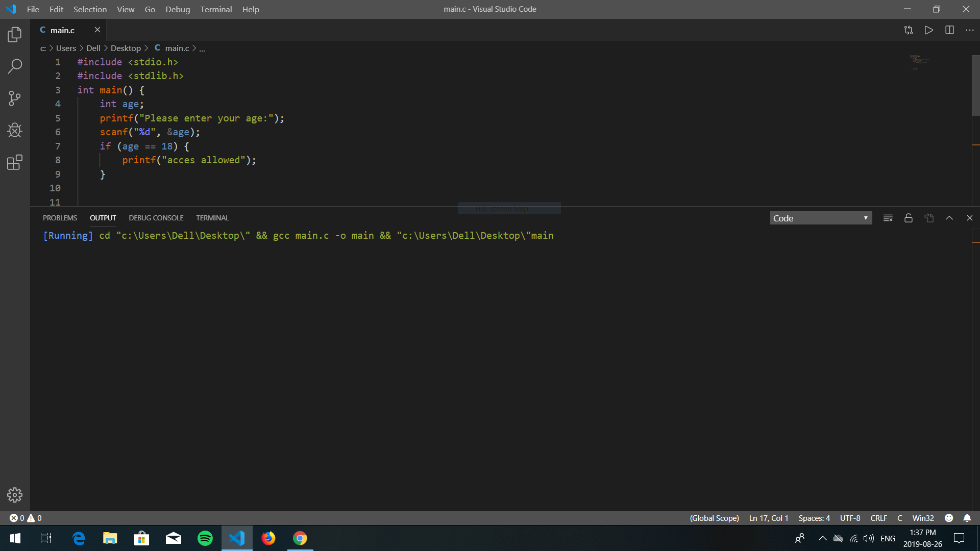Split the editor to the right
This screenshot has width=980, height=551.
coord(949,30)
